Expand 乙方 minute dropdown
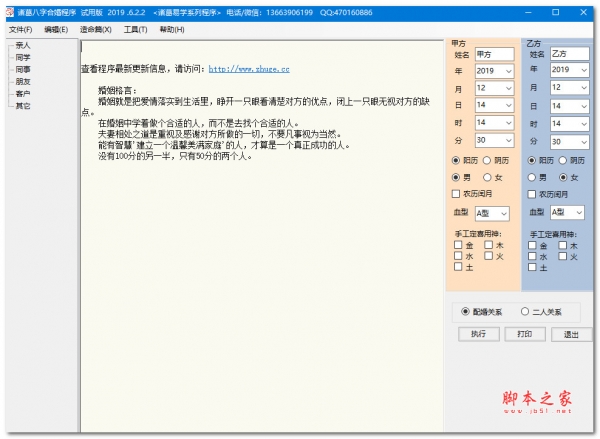This screenshot has width=600, height=439. tap(584, 141)
